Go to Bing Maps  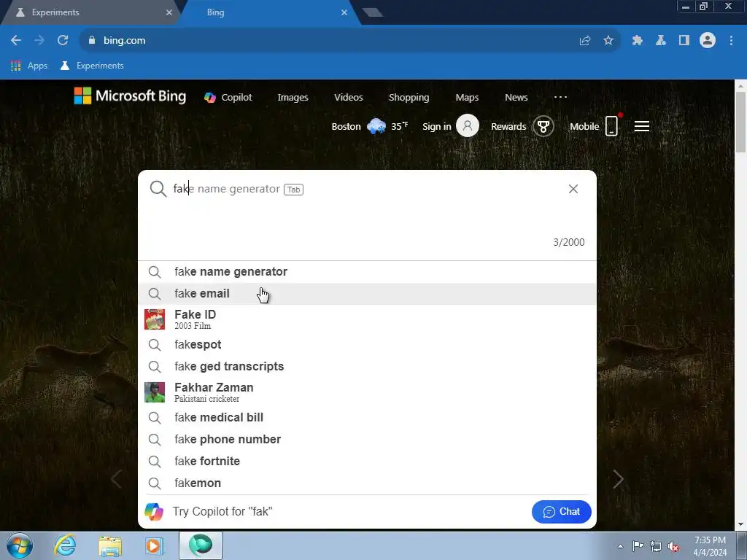click(467, 97)
